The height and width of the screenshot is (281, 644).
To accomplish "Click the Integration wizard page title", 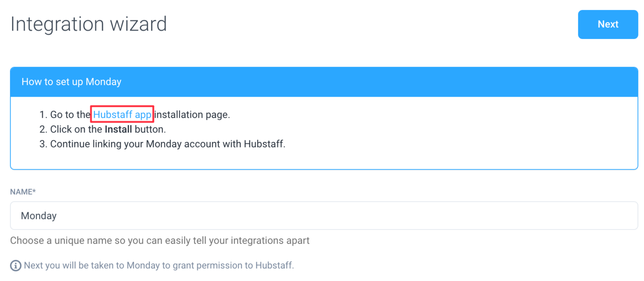I will pyautogui.click(x=88, y=24).
